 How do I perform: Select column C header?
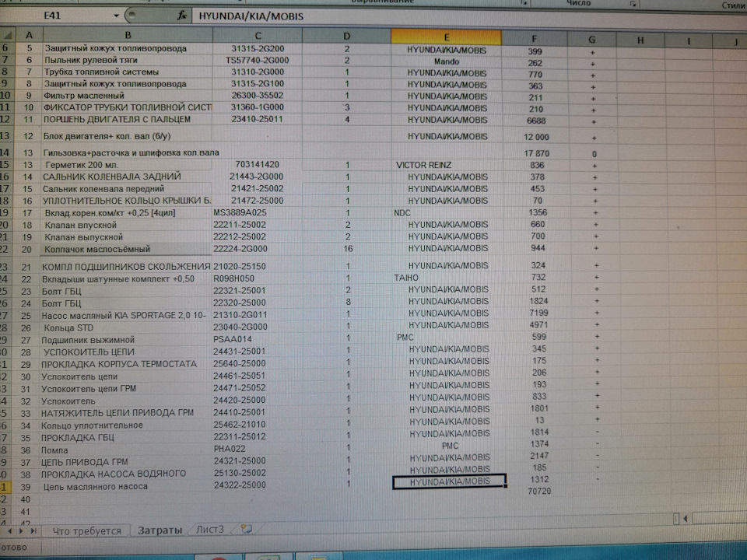point(258,36)
